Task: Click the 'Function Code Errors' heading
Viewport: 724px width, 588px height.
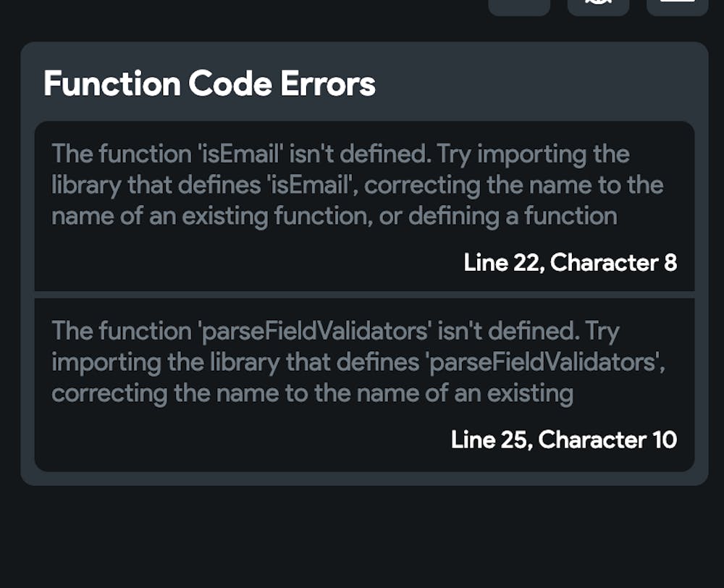Action: tap(209, 84)
